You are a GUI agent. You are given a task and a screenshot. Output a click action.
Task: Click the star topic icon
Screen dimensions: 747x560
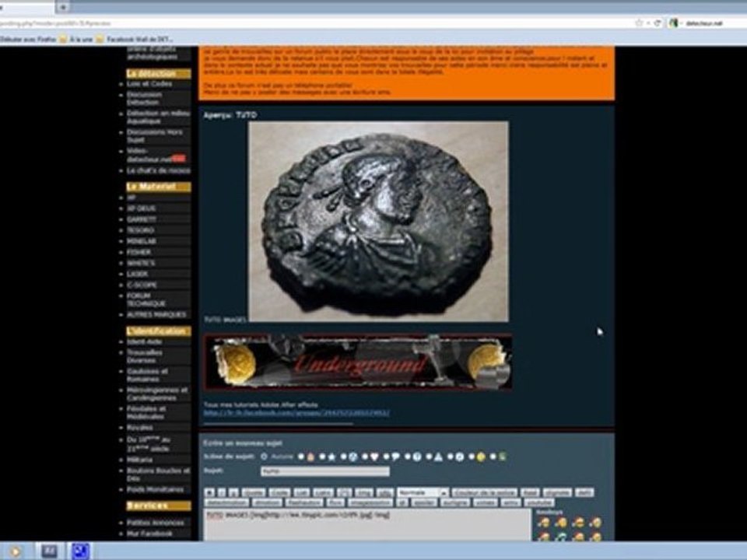pos(331,457)
